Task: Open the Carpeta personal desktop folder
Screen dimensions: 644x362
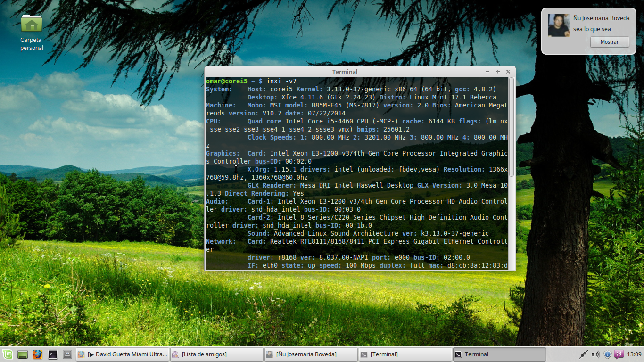Action: click(x=32, y=32)
